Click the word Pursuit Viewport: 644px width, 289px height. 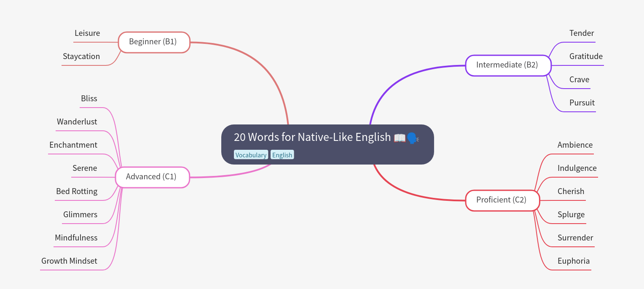click(x=582, y=103)
